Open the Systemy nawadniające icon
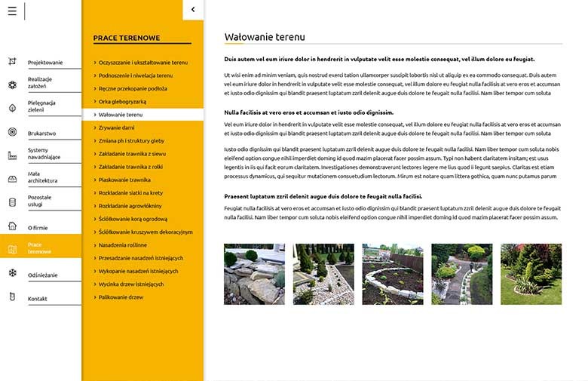This screenshot has height=381, width=588. click(12, 155)
